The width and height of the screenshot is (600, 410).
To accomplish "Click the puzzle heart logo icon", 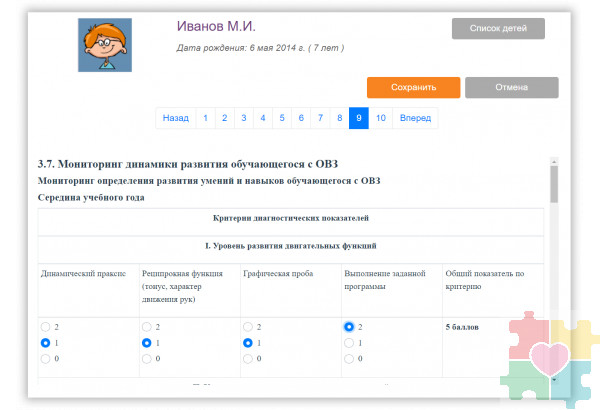I will click(x=548, y=357).
